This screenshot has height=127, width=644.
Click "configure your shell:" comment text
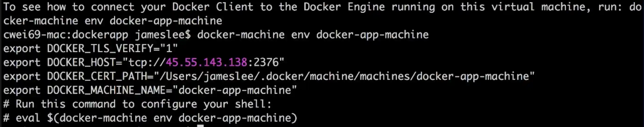pyautogui.click(x=206, y=104)
